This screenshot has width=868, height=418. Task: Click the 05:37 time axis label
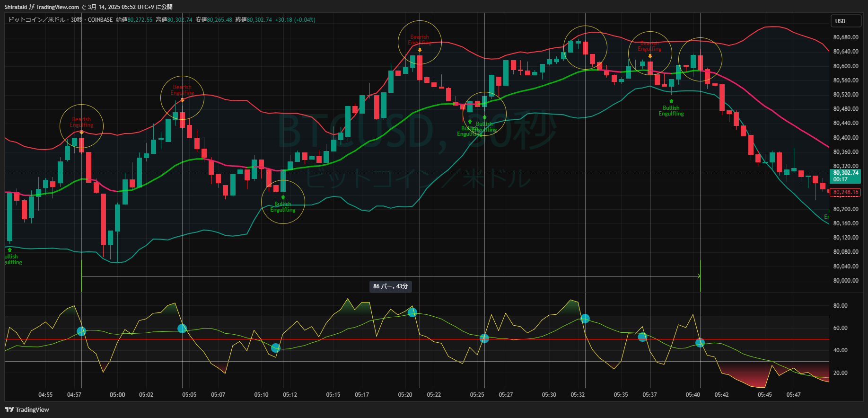click(x=649, y=395)
